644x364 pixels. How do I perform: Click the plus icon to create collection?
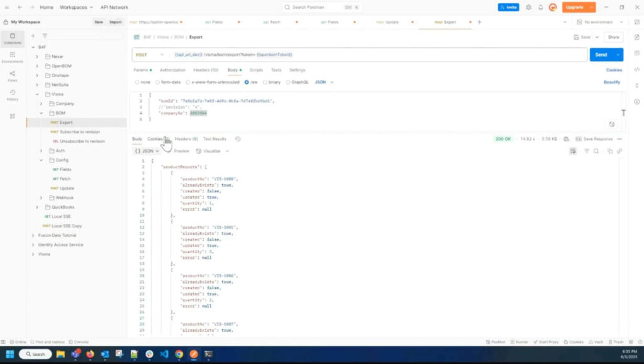point(33,36)
